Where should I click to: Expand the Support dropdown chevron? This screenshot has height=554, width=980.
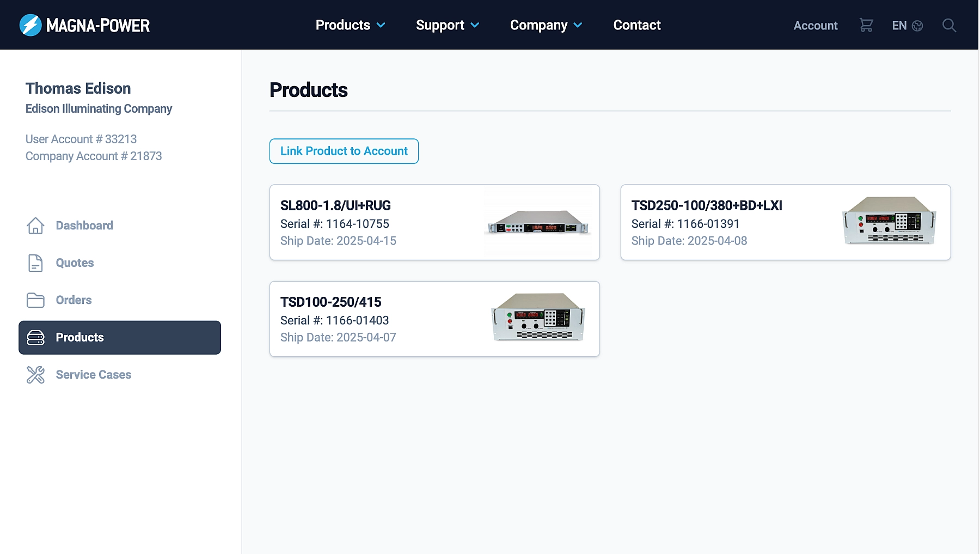(x=475, y=25)
